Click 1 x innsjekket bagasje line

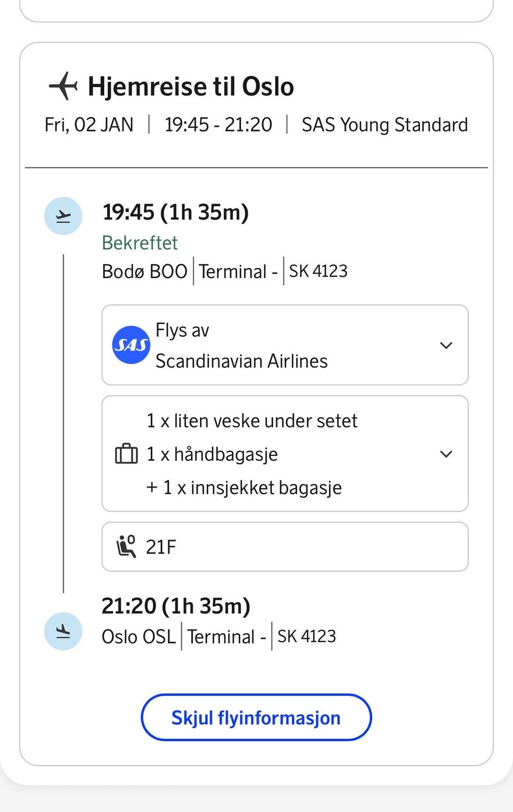[x=244, y=488]
